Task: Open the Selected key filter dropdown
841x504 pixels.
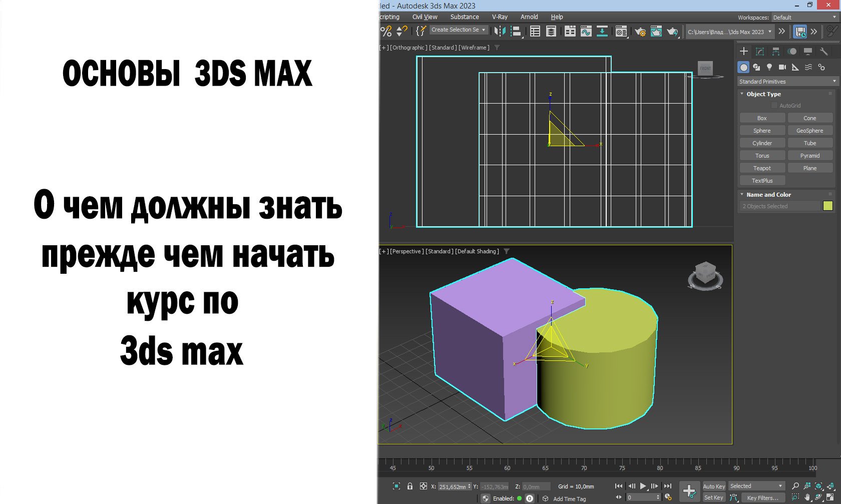Action: tap(756, 486)
